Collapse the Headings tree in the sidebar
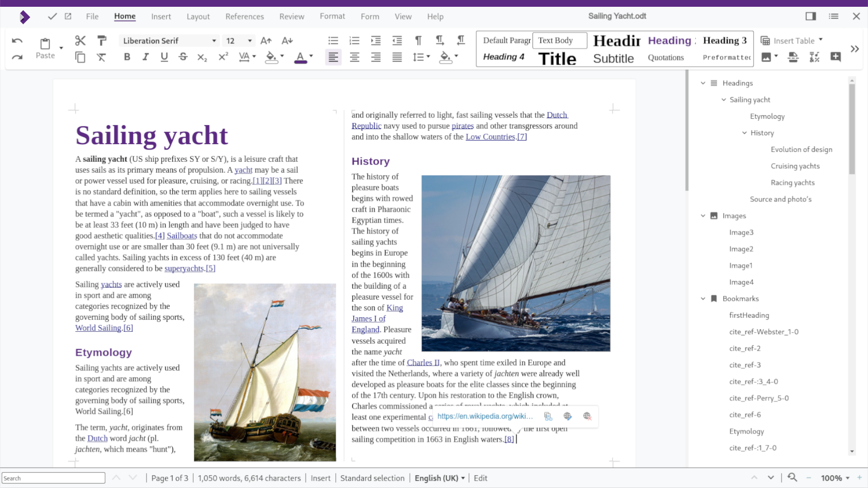Image resolution: width=868 pixels, height=488 pixels. click(x=703, y=83)
